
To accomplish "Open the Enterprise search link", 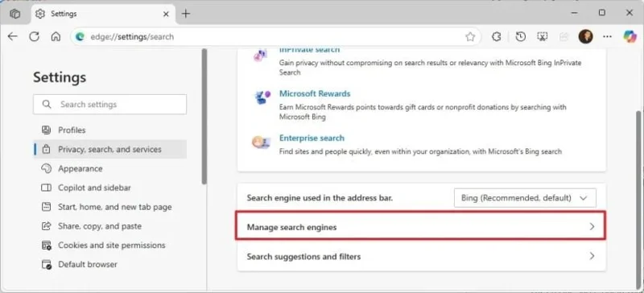I will coord(312,138).
